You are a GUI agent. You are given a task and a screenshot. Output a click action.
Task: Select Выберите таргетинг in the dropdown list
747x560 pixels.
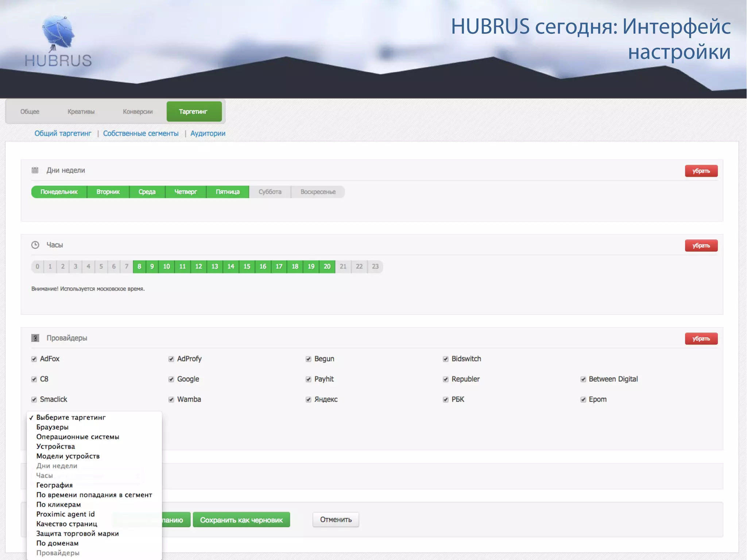pyautogui.click(x=94, y=417)
